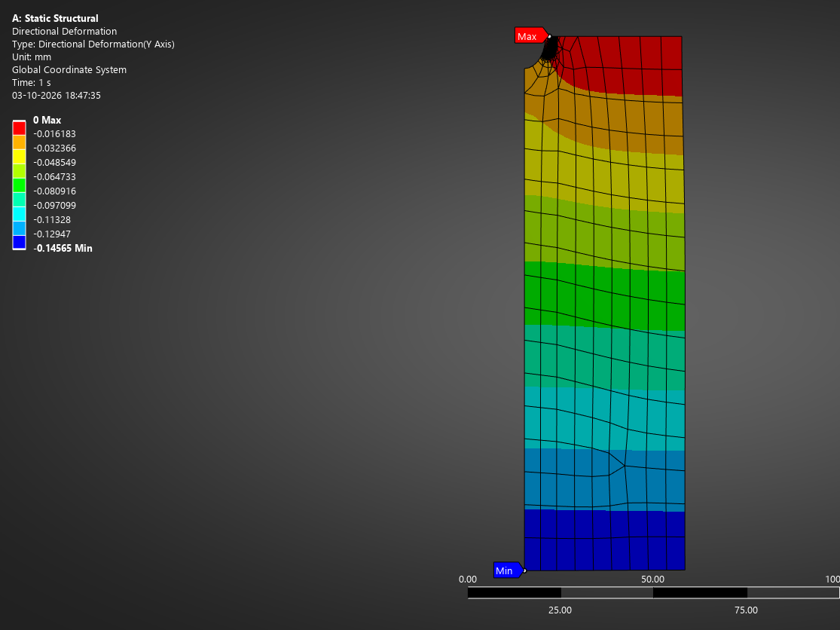The width and height of the screenshot is (840, 630).
Task: Select the dark blue legend color band
Action: [x=20, y=243]
